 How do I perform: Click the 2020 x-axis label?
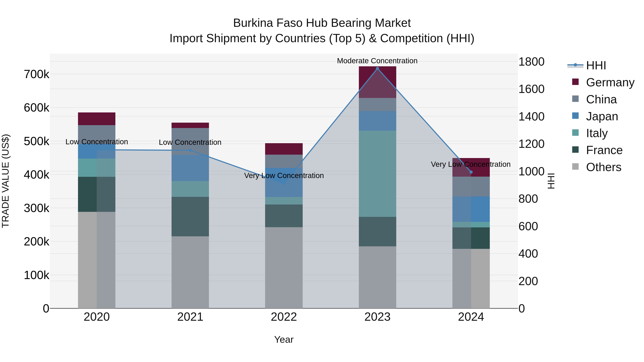97,317
